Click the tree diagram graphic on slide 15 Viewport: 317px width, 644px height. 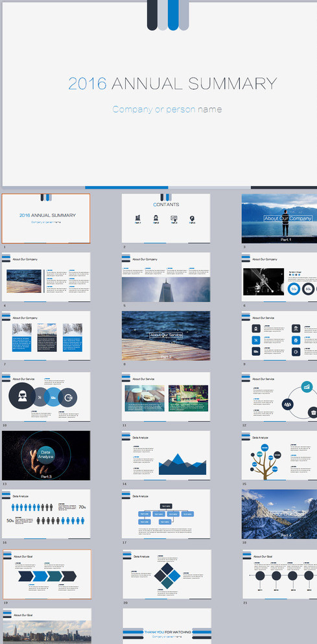[x=265, y=461]
